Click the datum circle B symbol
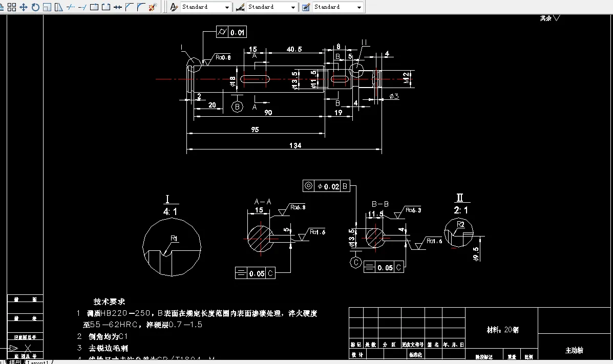Viewport: 613px width, 364px height. (x=237, y=106)
